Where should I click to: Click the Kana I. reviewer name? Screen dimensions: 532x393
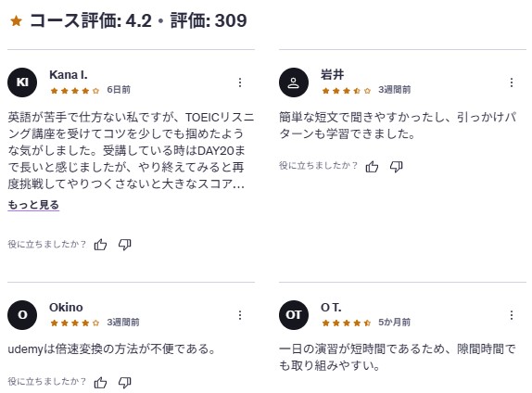tap(69, 75)
